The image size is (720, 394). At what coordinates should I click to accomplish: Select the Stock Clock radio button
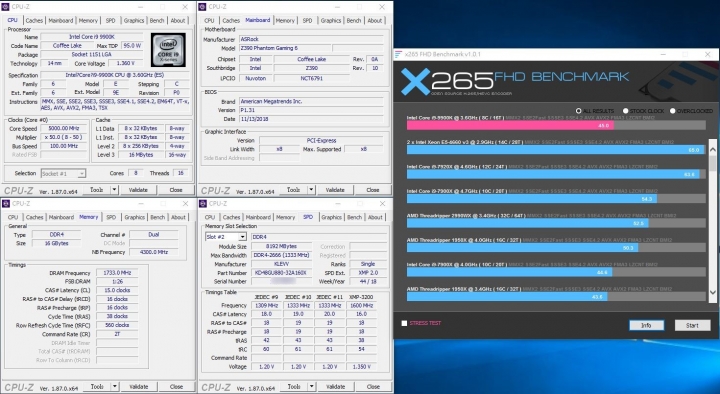[x=625, y=111]
